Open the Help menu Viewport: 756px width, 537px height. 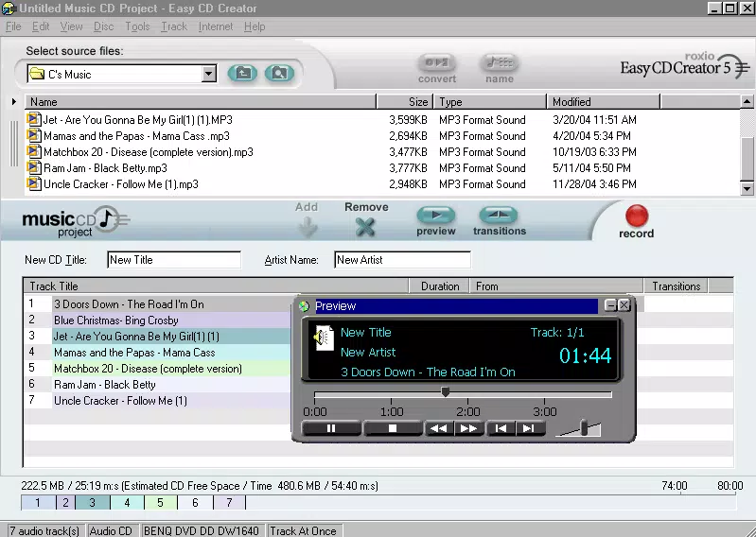(255, 26)
